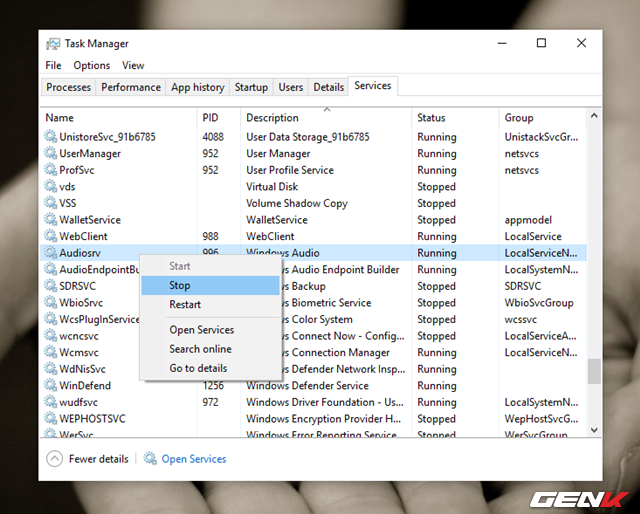640x514 pixels.
Task: Click 'Windows Encryption Provider H...' description
Action: point(324,418)
